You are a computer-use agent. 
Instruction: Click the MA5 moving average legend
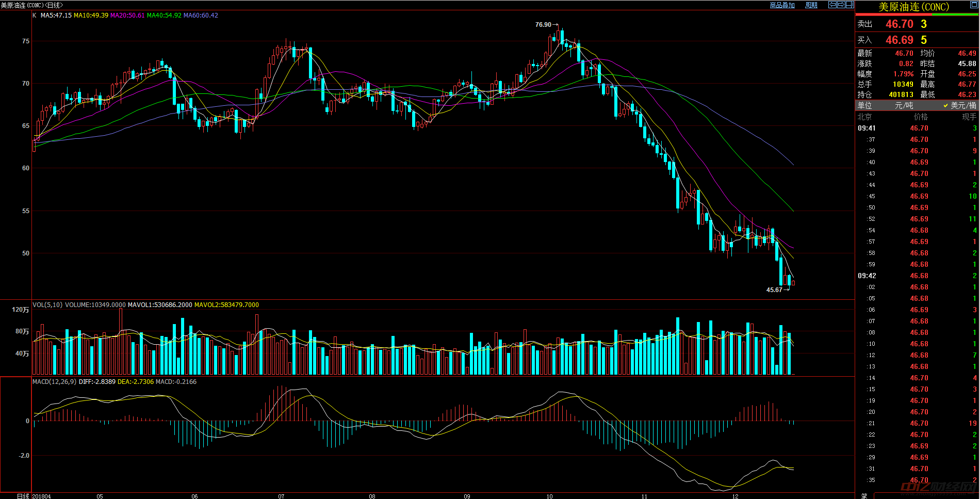point(56,15)
